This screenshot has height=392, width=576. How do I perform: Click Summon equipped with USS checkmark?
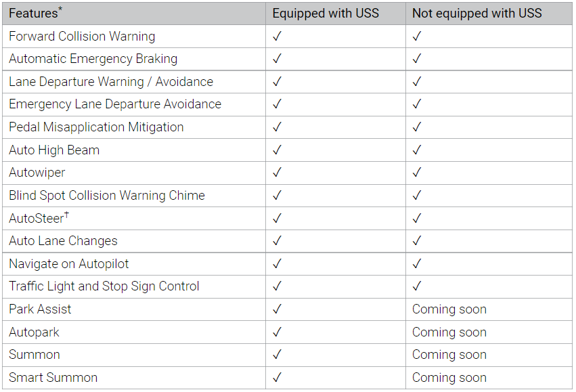pyautogui.click(x=277, y=355)
